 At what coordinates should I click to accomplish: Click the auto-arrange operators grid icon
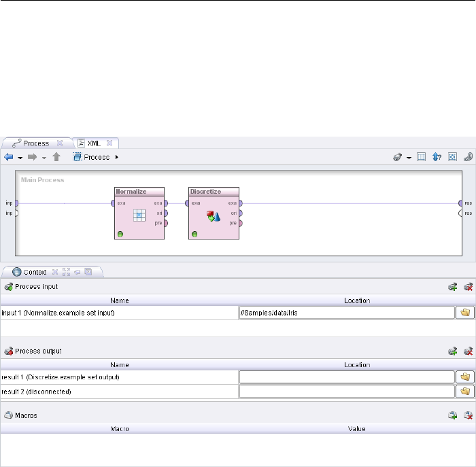pyautogui.click(x=422, y=157)
